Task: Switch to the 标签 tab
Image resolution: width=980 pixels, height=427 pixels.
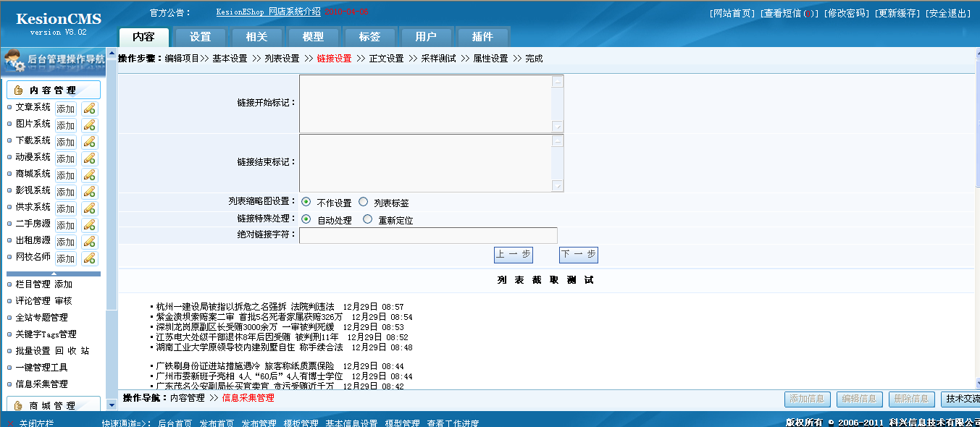Action: point(369,37)
